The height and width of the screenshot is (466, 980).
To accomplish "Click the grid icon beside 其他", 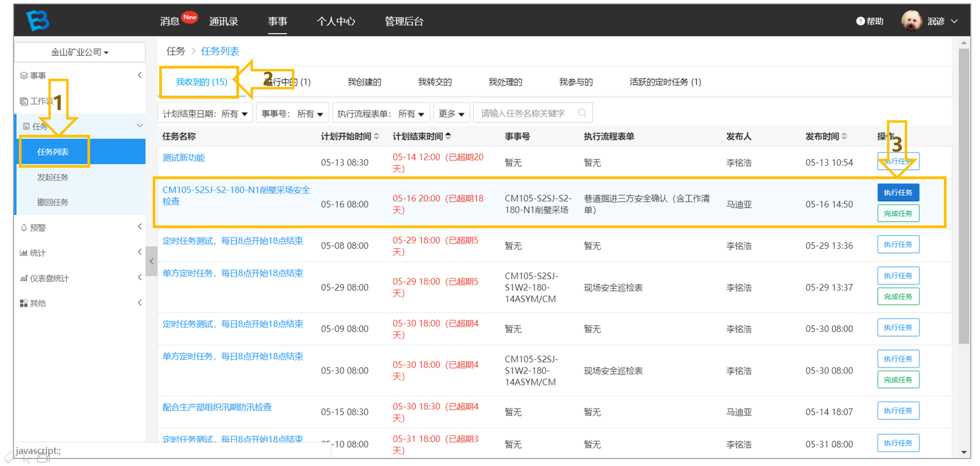I will [24, 303].
